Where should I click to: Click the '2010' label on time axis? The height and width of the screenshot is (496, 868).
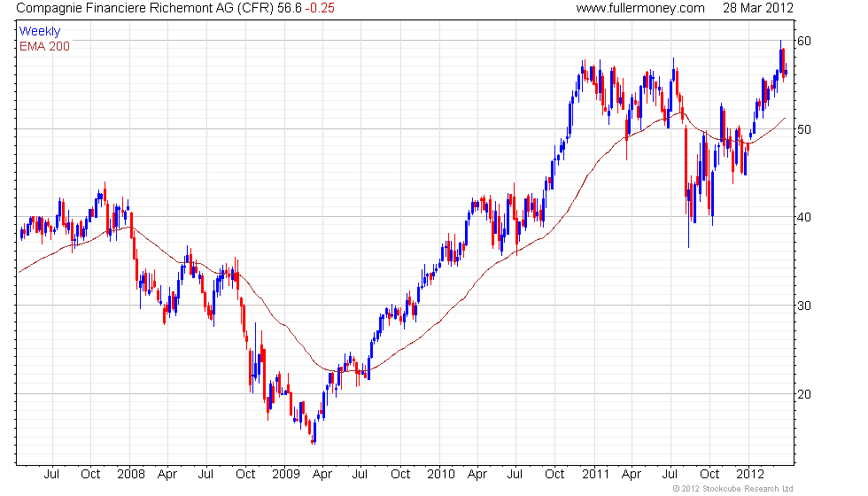tap(441, 474)
